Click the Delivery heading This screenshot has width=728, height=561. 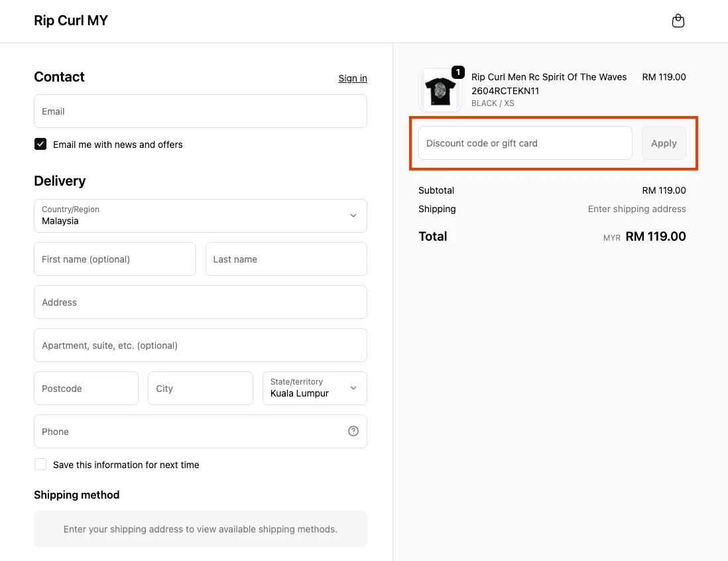(x=60, y=180)
